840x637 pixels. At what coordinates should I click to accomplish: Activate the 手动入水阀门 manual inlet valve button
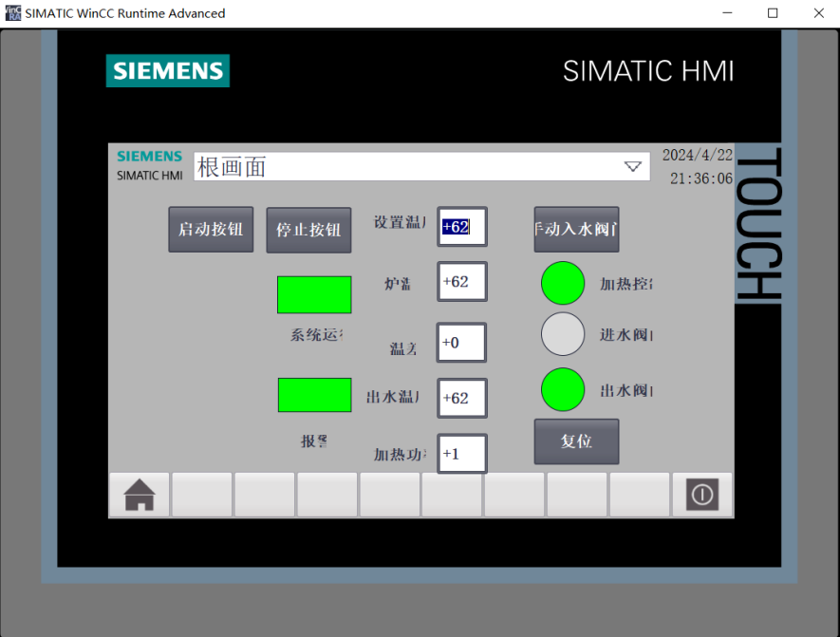(x=576, y=230)
